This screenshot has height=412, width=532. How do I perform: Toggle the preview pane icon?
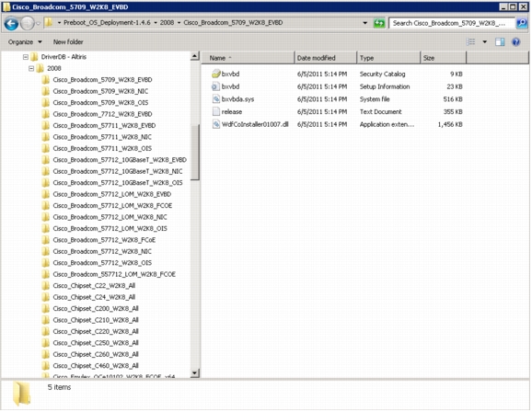500,42
